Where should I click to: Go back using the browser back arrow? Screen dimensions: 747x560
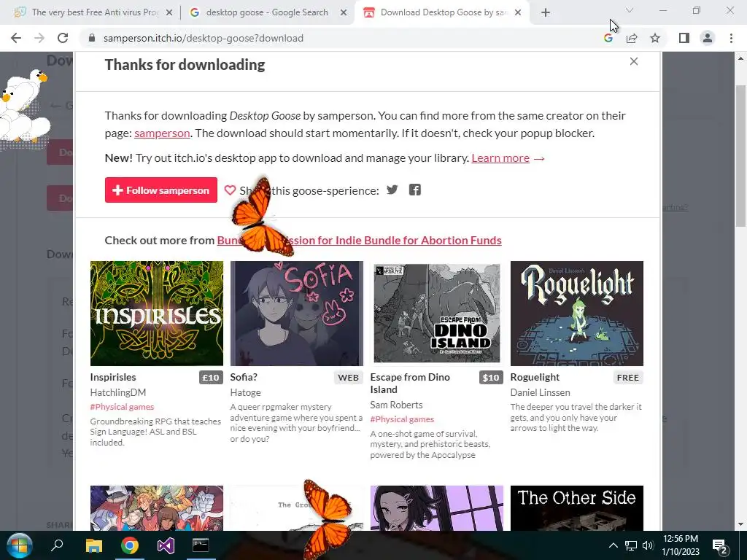tap(16, 38)
